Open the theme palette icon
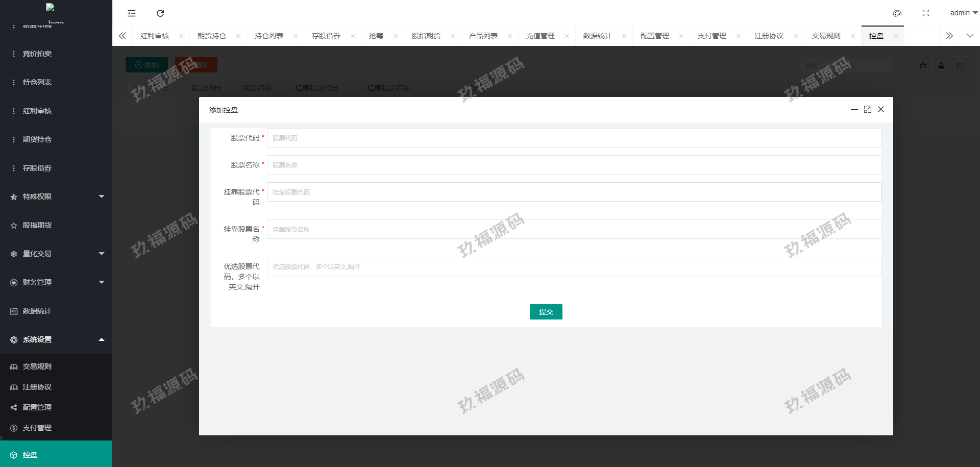The image size is (980, 467). [x=897, y=13]
